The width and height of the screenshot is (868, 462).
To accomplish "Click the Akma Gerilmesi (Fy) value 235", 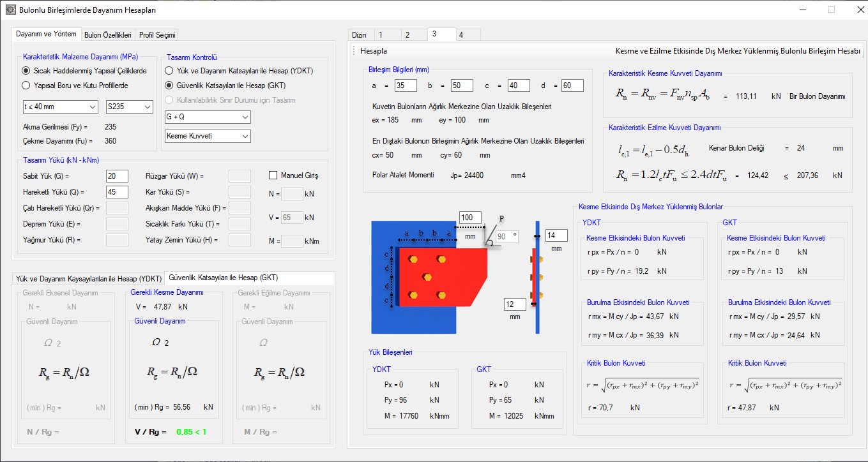I will [110, 127].
